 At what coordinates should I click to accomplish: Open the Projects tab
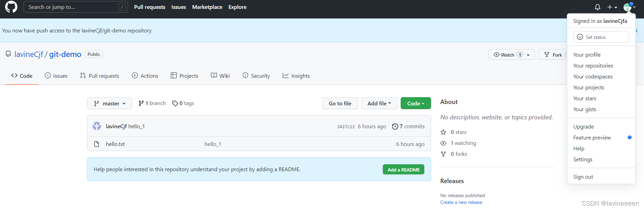click(x=184, y=76)
